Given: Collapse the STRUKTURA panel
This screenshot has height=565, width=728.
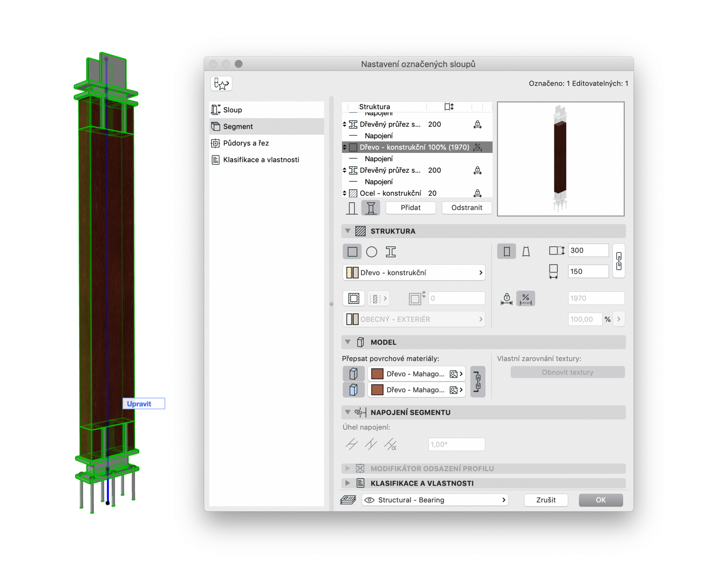Looking at the screenshot, I should pos(348,231).
